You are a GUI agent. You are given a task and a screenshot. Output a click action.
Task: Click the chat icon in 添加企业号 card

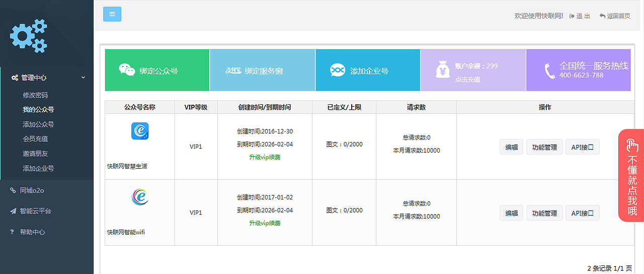tap(338, 70)
